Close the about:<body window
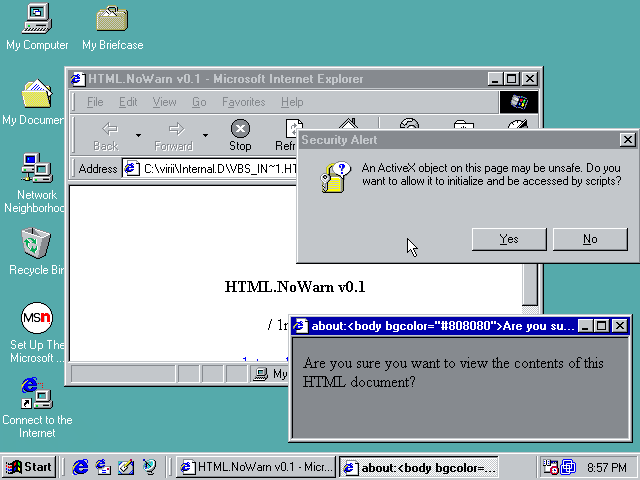 pos(620,326)
